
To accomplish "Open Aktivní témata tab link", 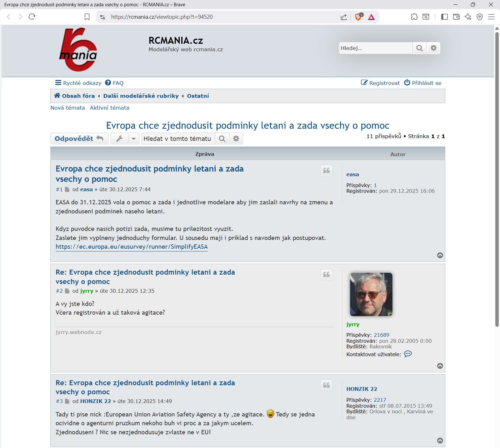I will pos(109,108).
